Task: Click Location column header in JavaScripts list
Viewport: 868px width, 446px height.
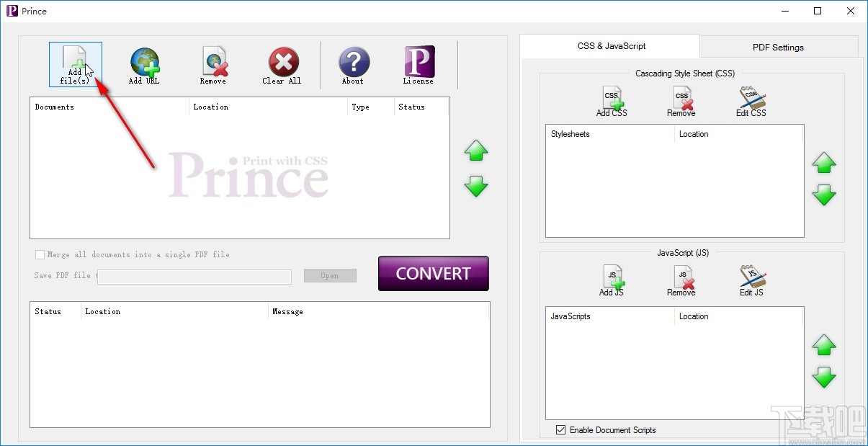Action: click(x=738, y=316)
